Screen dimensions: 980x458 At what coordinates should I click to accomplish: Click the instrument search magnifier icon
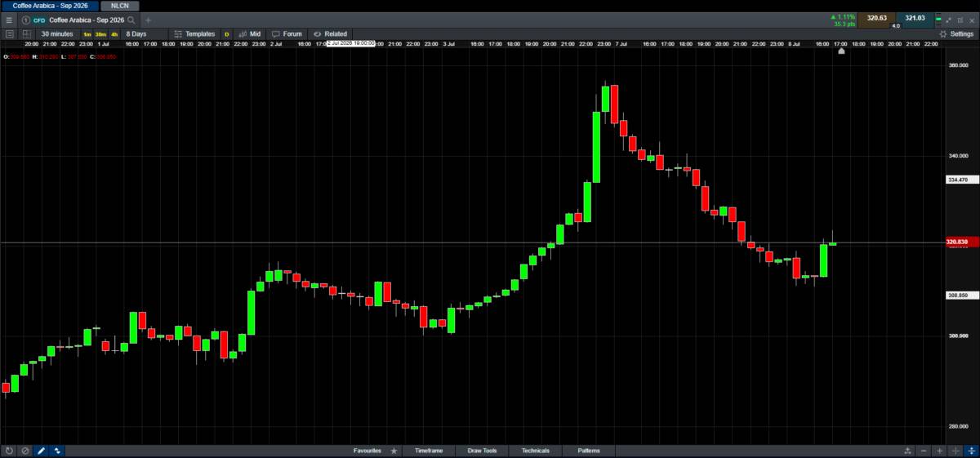[131, 20]
